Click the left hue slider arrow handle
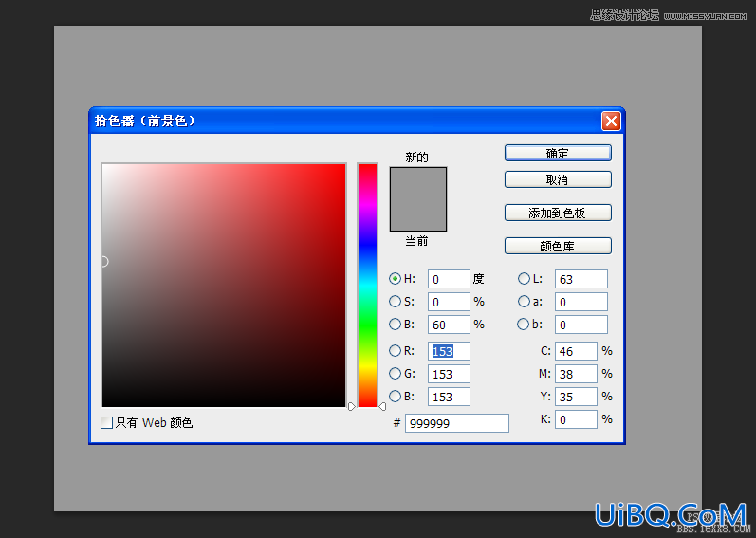 [x=352, y=406]
